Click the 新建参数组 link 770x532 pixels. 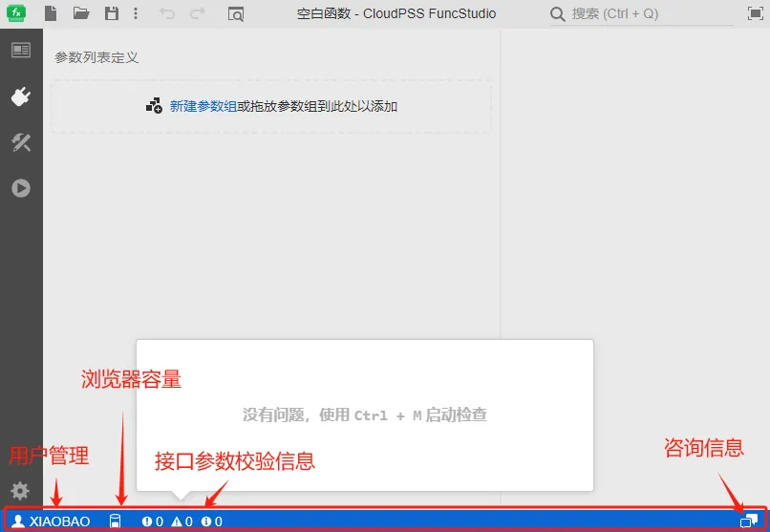click(203, 106)
